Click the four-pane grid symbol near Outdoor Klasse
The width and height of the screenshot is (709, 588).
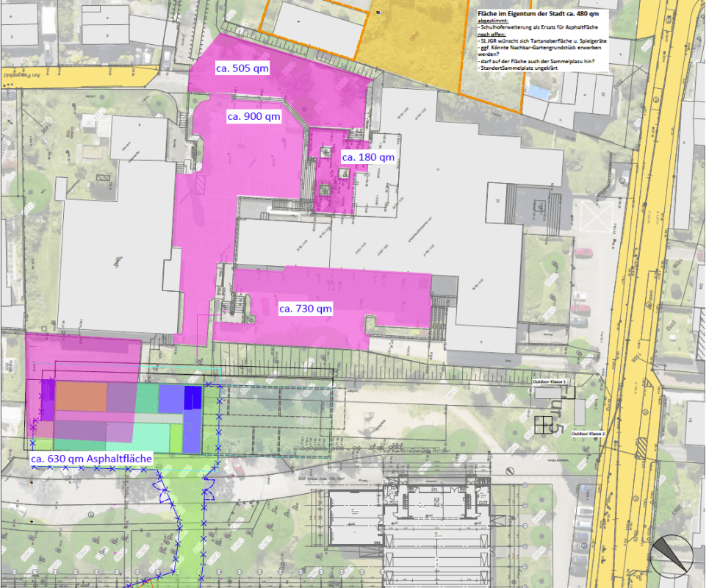click(544, 424)
